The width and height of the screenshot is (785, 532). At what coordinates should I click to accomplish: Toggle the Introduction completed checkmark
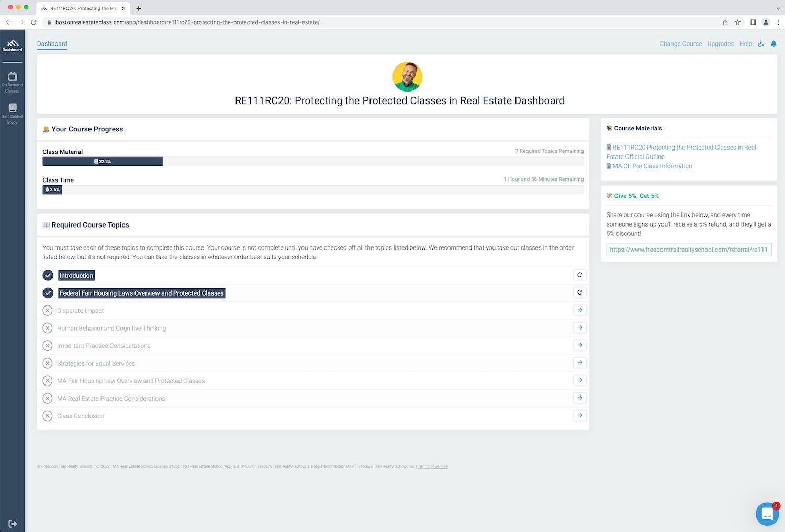48,276
